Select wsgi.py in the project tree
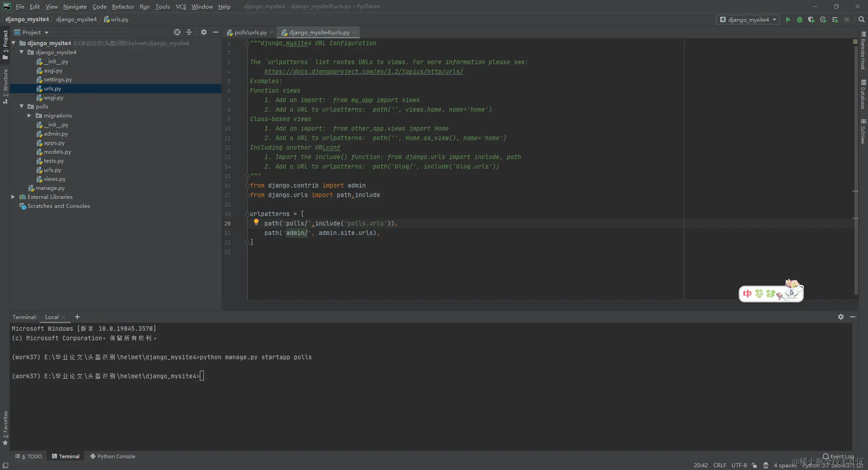 (53, 97)
